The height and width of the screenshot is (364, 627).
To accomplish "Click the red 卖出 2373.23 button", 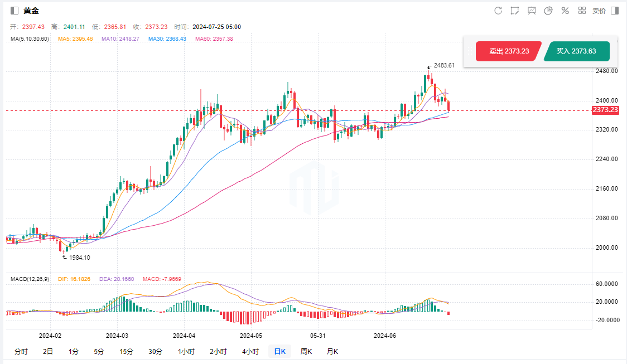I will click(509, 51).
